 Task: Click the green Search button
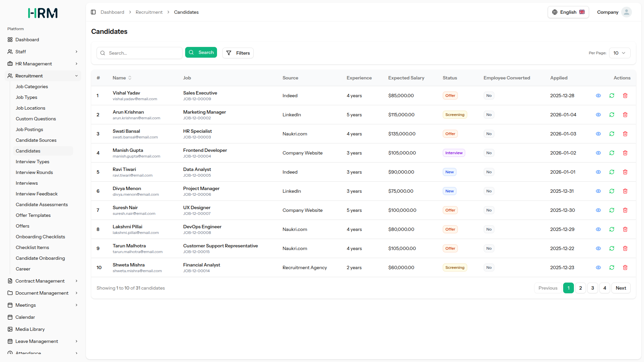(x=201, y=52)
